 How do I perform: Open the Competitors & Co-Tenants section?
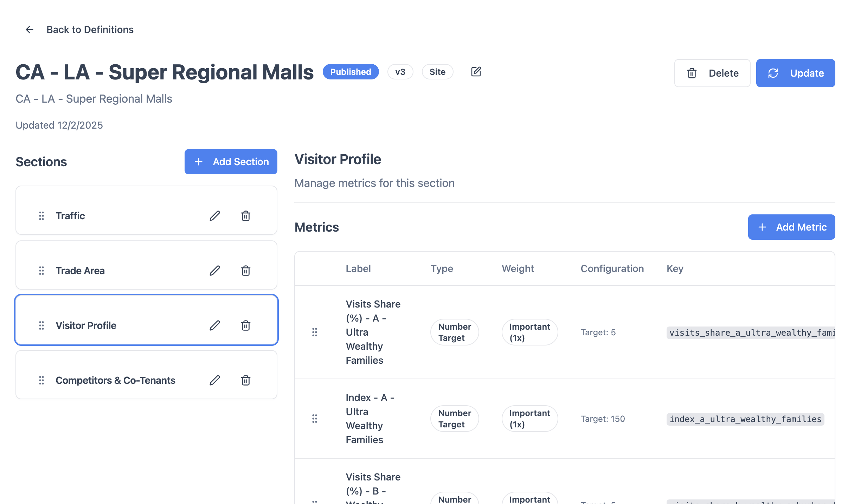(x=115, y=380)
